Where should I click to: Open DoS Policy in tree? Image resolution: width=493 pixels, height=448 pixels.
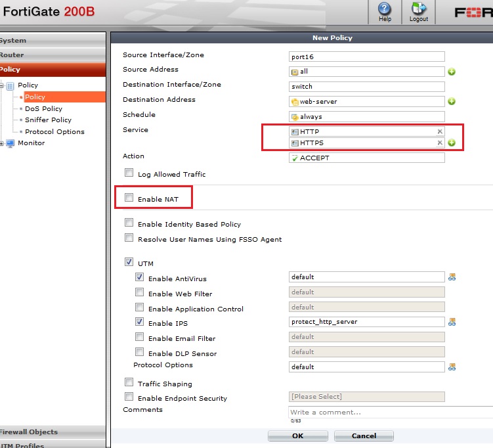44,108
